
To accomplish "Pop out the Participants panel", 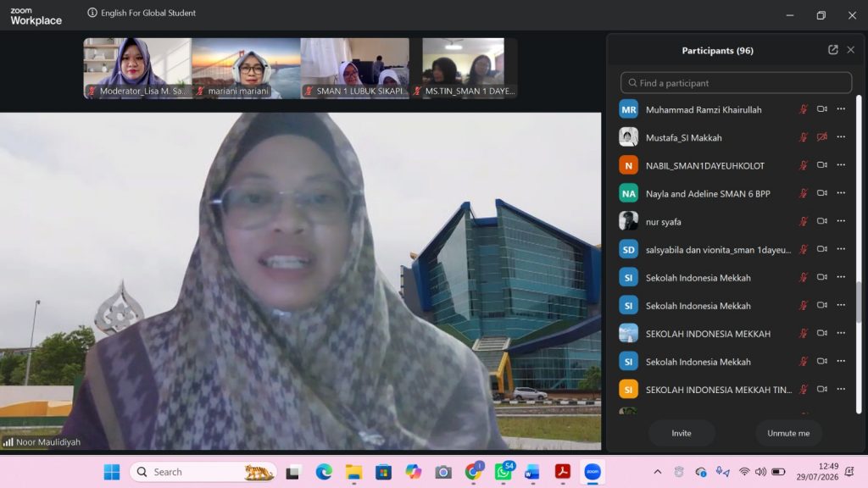I will tap(832, 50).
